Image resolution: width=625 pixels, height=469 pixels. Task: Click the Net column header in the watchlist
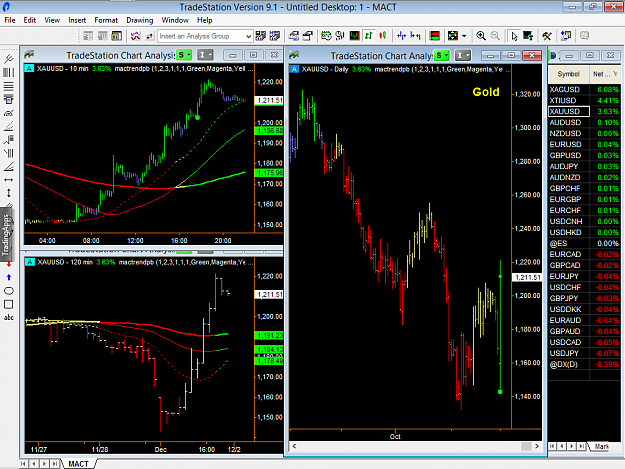(x=605, y=74)
